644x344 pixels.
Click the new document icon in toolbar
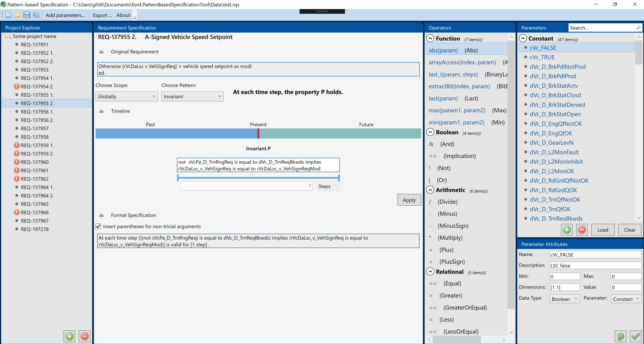[x=8, y=15]
